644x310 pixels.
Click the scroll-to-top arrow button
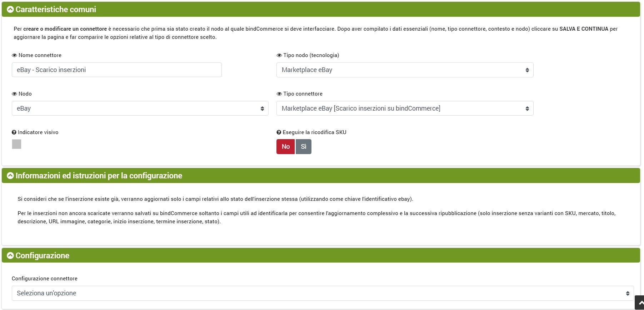[640, 303]
